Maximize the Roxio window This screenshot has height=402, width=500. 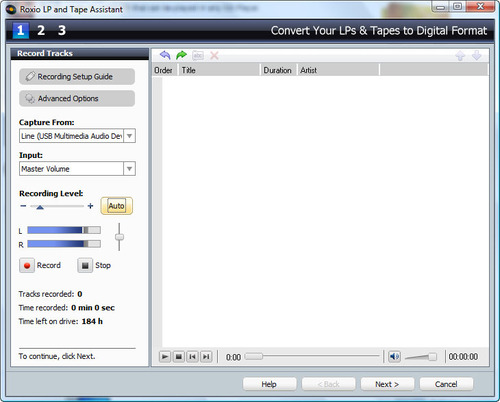click(x=458, y=7)
